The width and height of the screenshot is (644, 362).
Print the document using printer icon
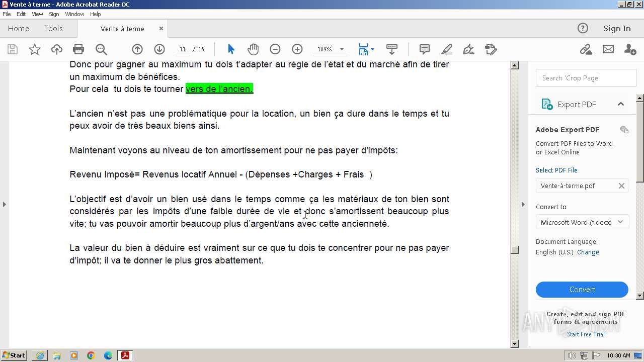click(78, 49)
